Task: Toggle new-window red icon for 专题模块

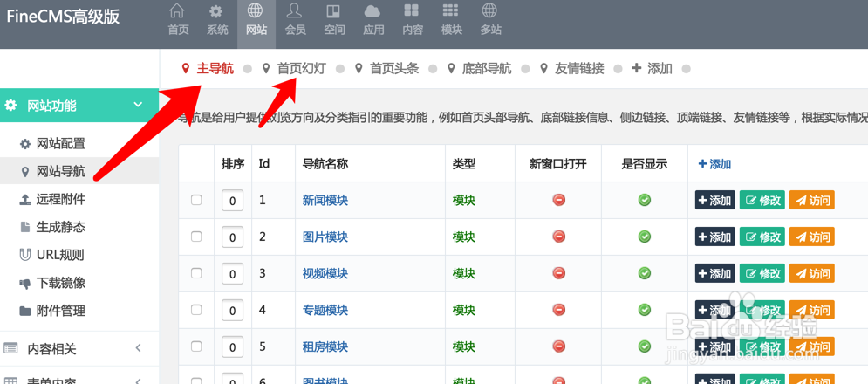Action: 558,309
